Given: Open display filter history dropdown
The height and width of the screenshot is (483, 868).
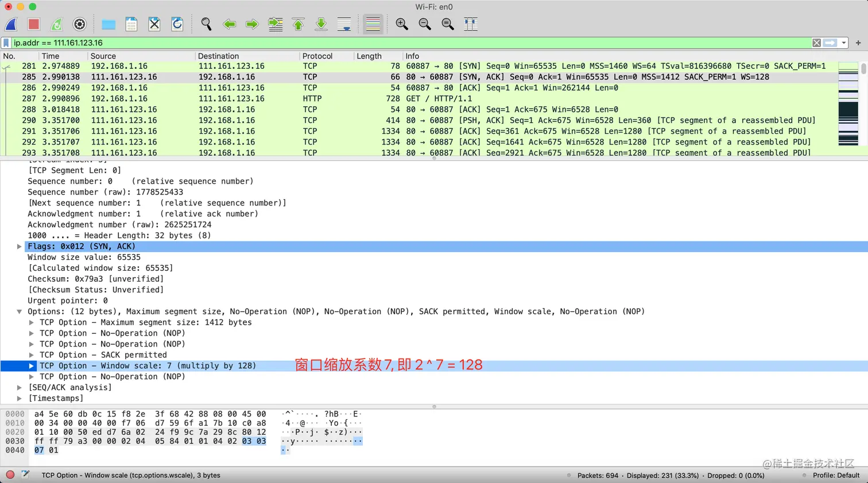Looking at the screenshot, I should click(843, 43).
